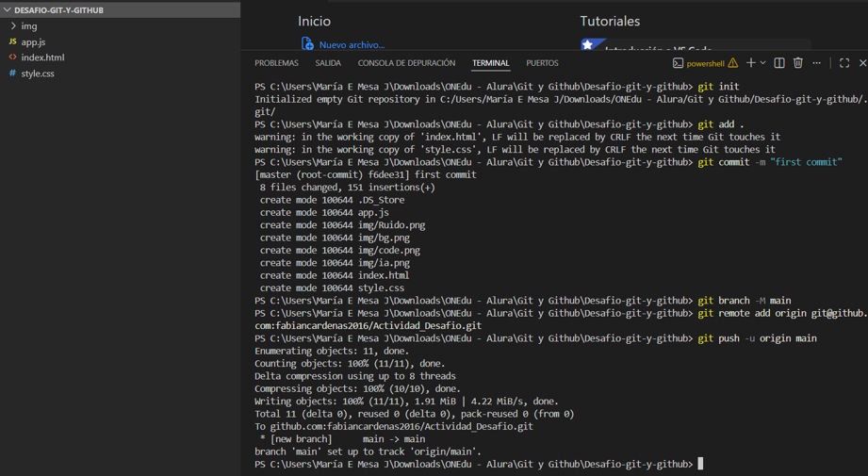Image resolution: width=868 pixels, height=476 pixels.
Task: Click the 'Writing objects: 100% (11/11)' line
Action: (x=406, y=402)
